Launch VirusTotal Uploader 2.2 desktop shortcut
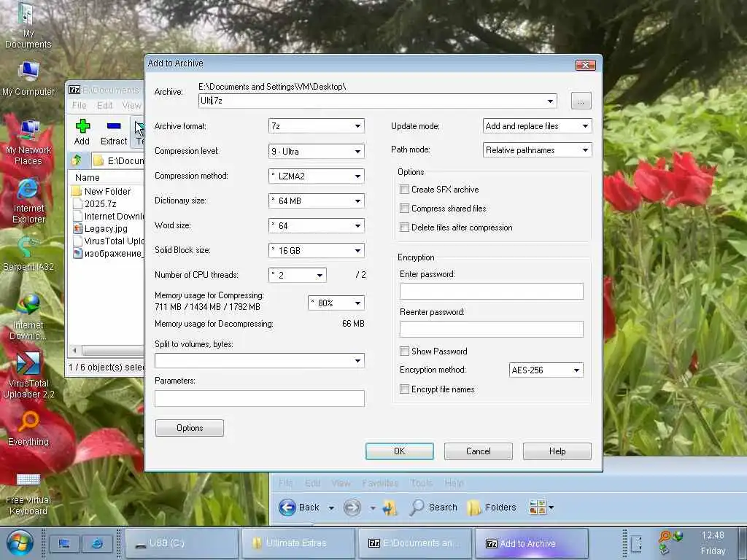The height and width of the screenshot is (560, 747). click(28, 376)
